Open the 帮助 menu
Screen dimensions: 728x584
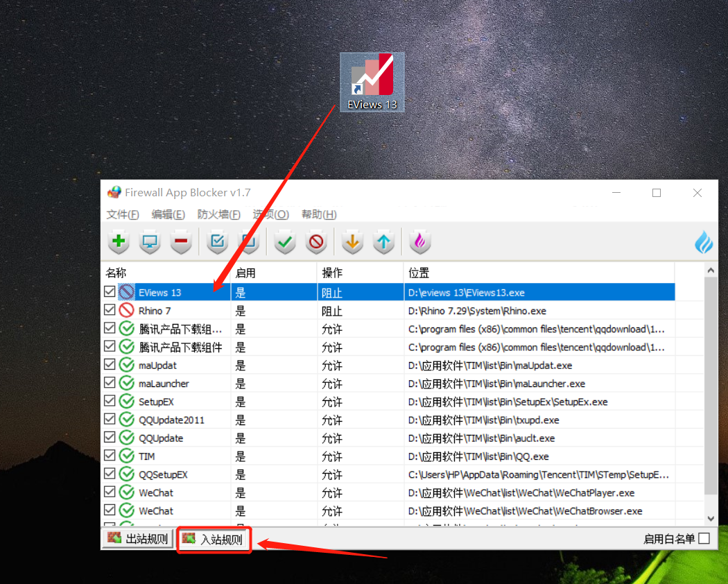[318, 214]
